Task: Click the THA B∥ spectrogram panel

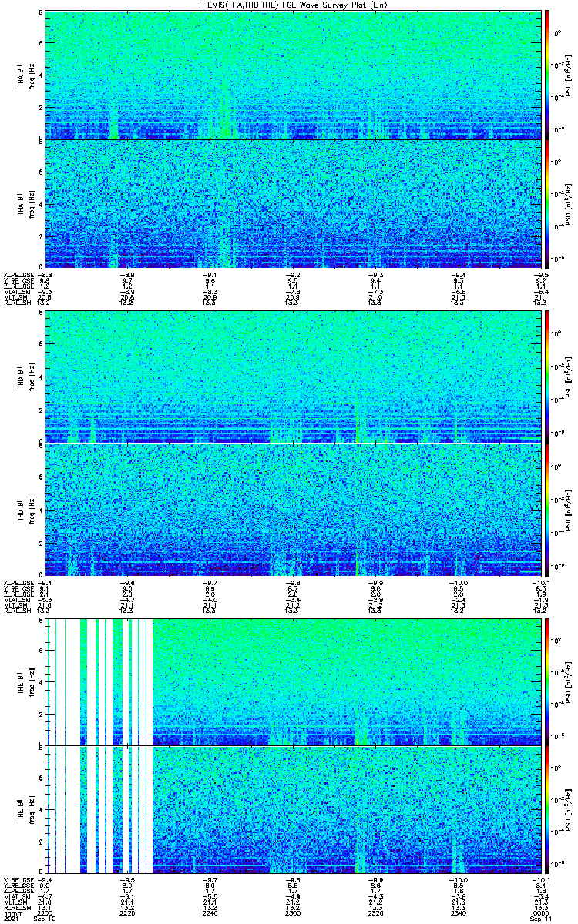Action: pos(293,203)
